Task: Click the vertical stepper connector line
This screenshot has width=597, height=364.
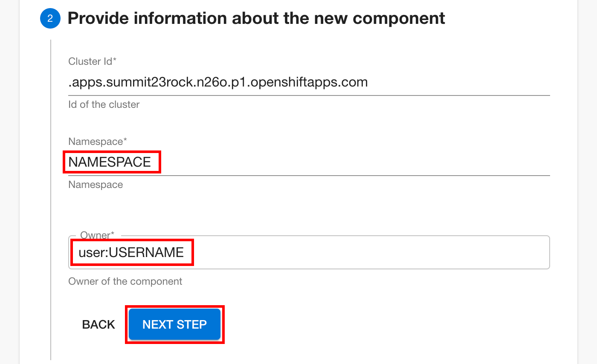Action: tap(51, 199)
